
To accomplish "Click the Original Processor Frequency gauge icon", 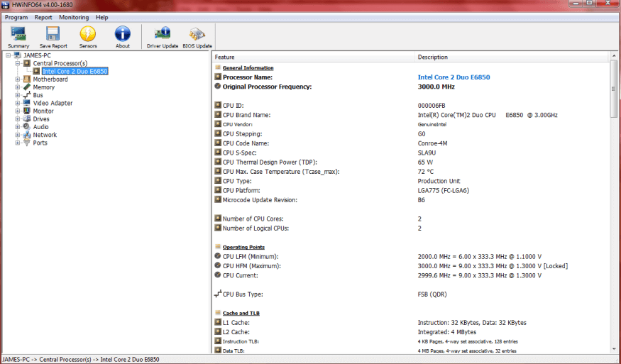I will (x=218, y=86).
